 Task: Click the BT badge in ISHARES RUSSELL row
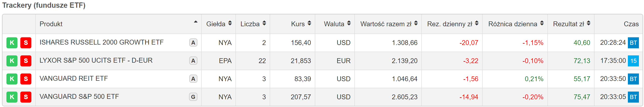[x=633, y=43]
